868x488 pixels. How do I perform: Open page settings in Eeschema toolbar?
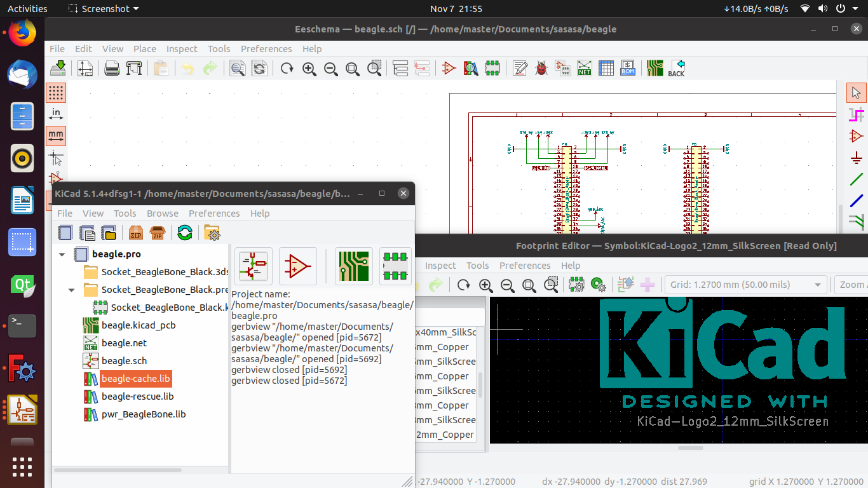coord(85,68)
